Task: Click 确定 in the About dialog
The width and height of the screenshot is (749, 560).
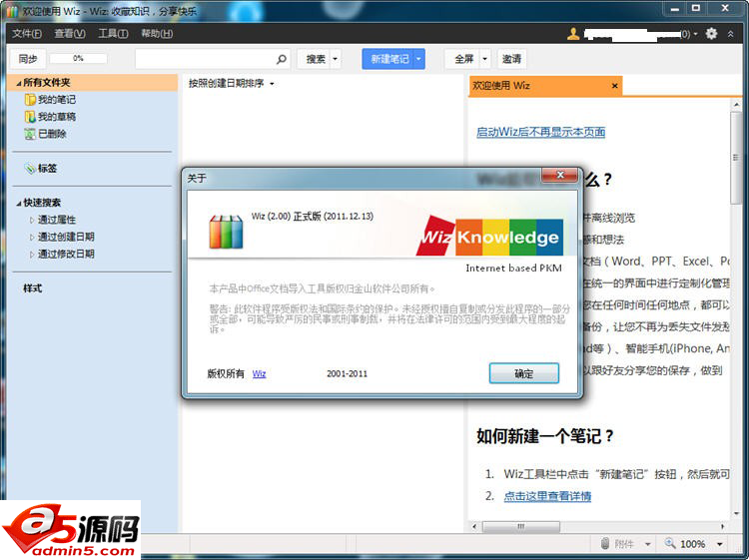Action: 524,373
